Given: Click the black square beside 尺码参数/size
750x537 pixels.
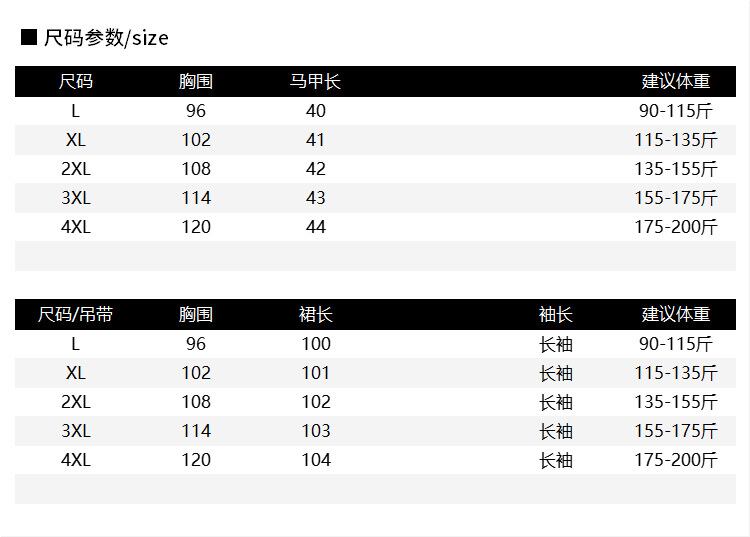Looking at the screenshot, I should point(29,38).
